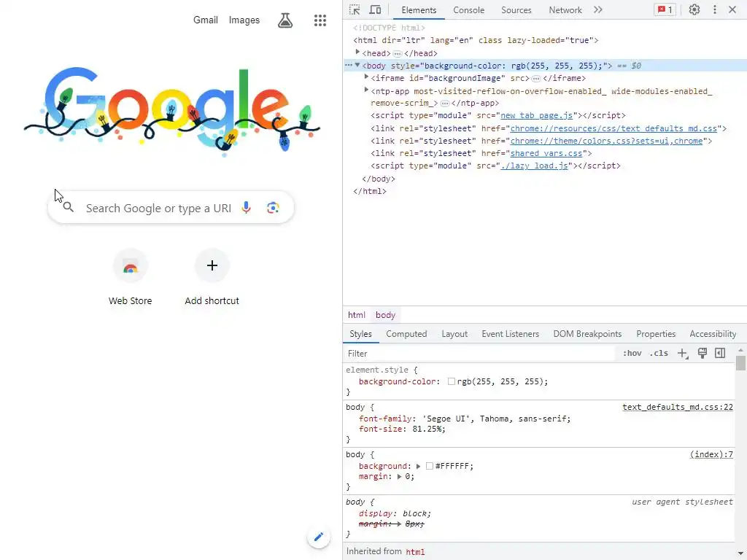Screen dimensions: 747x560
Task: Click the #FFFFFF background color swatch
Action: pyautogui.click(x=429, y=466)
